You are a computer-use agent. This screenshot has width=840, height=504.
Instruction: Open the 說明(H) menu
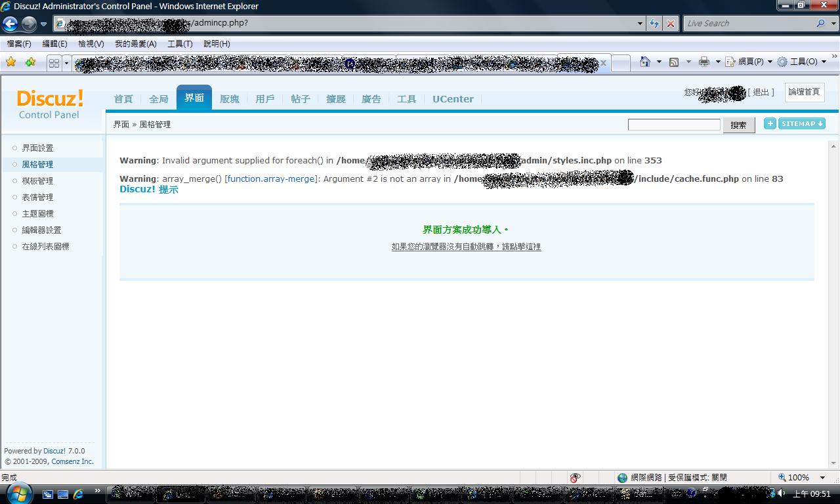pos(217,44)
